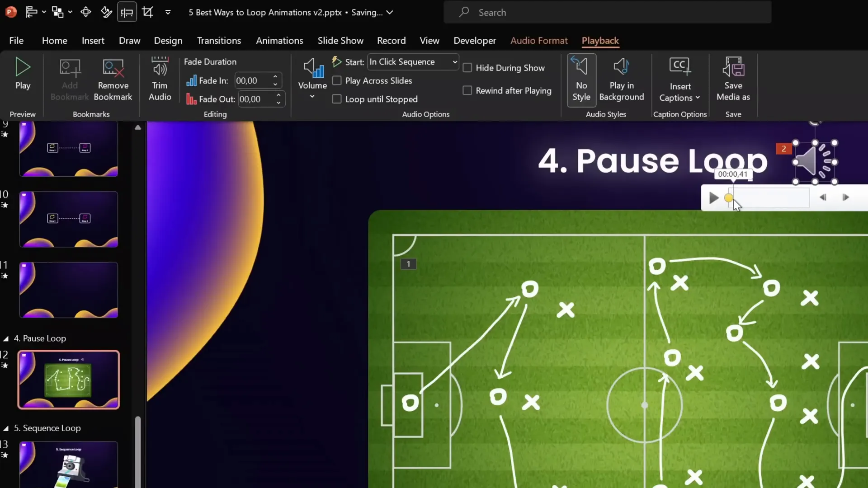Decrease Fade Out duration with spinner down
868x488 pixels.
(x=278, y=103)
